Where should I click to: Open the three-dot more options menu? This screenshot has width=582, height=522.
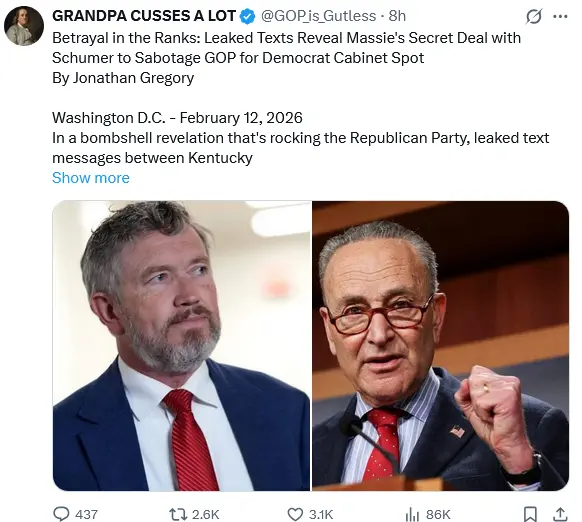point(560,16)
